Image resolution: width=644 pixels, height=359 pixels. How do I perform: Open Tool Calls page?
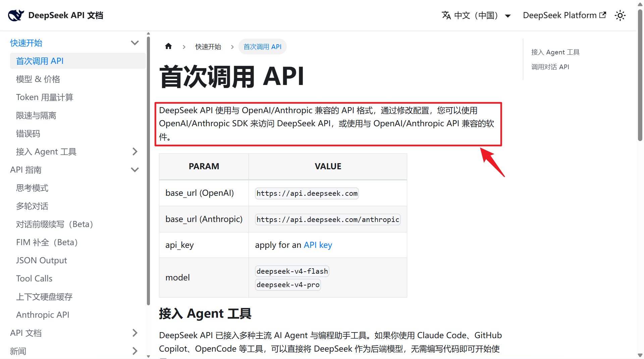34,279
